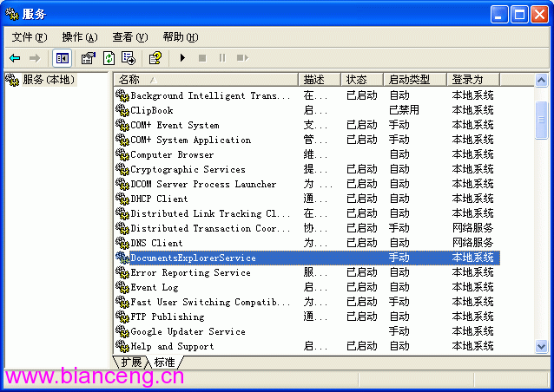
Task: Switch to the 扩展 tab
Action: click(x=131, y=362)
